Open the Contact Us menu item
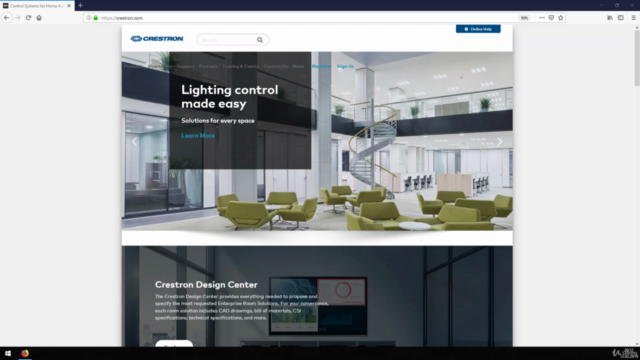 pos(276,66)
